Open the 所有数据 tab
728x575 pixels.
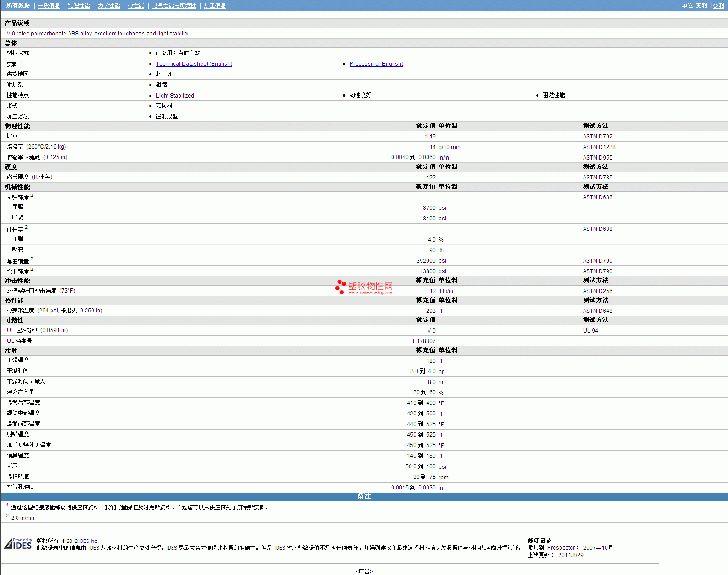tap(18, 6)
